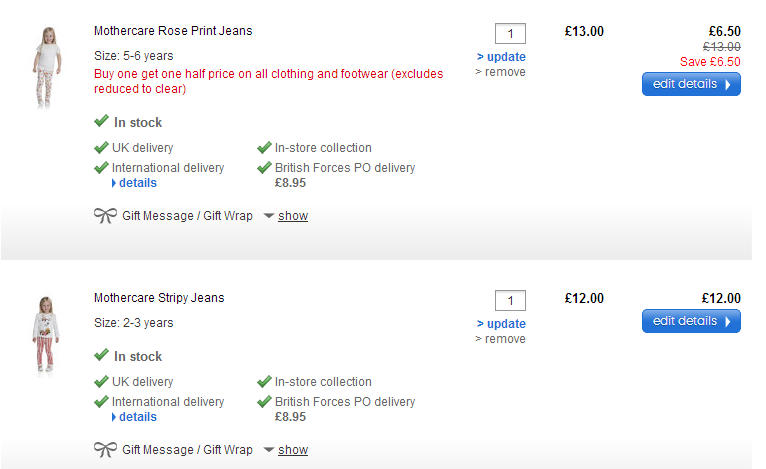Image resolution: width=766 pixels, height=469 pixels.
Task: Edit details of Rose Print Jeans
Action: [691, 85]
